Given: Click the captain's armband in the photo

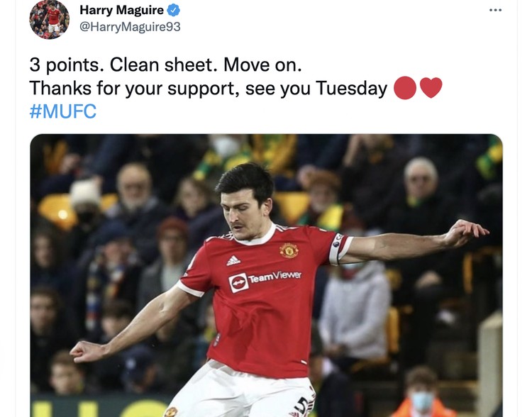Looking at the screenshot, I should click(337, 248).
